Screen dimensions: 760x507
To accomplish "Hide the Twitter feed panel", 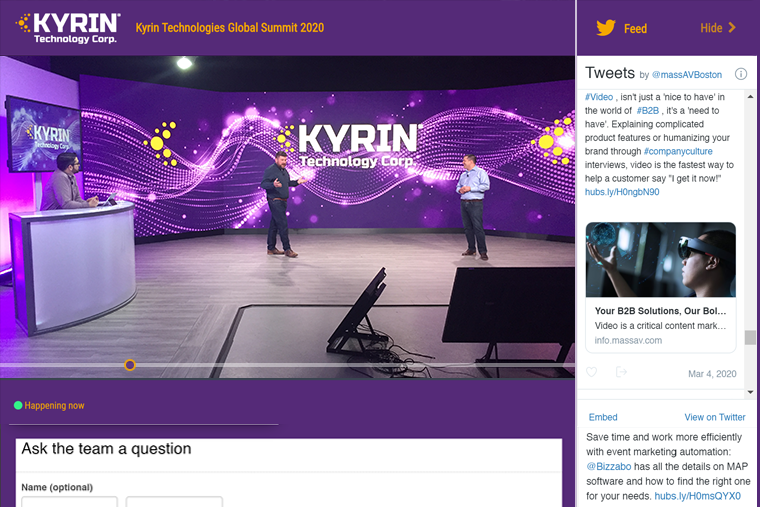I will (x=711, y=28).
